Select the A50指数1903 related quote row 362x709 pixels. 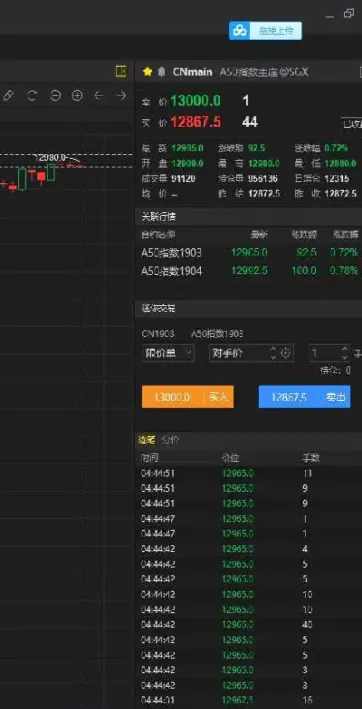pos(250,253)
